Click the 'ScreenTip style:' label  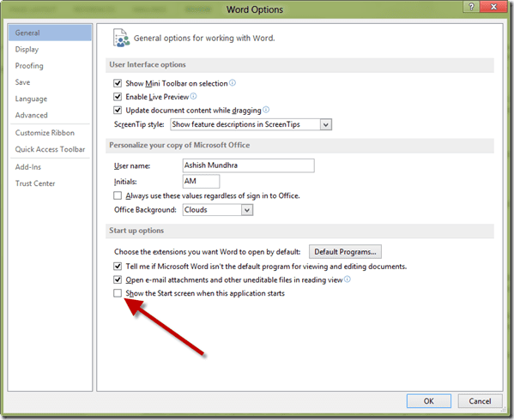pos(139,124)
